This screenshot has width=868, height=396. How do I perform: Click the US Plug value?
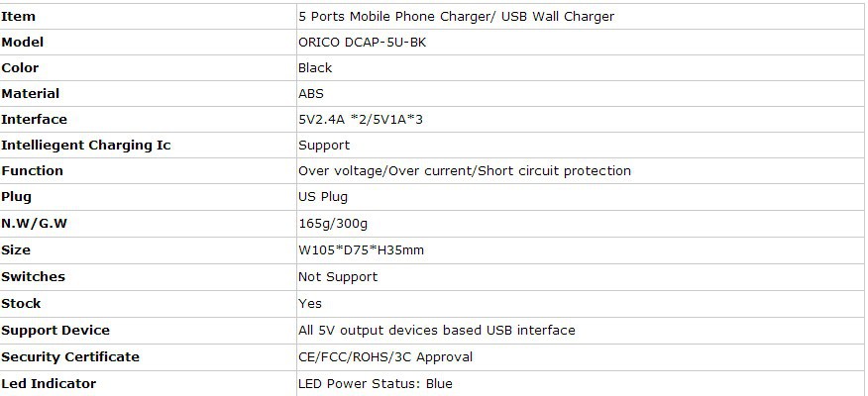coord(323,196)
